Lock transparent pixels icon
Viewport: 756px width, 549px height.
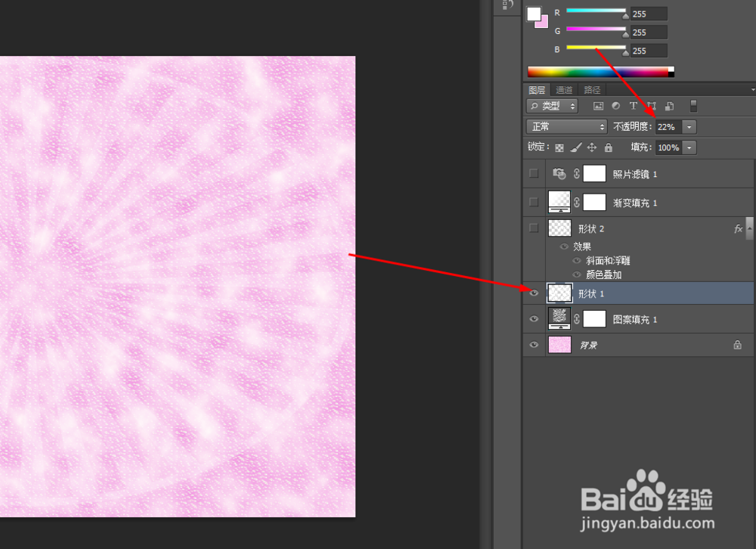click(559, 147)
